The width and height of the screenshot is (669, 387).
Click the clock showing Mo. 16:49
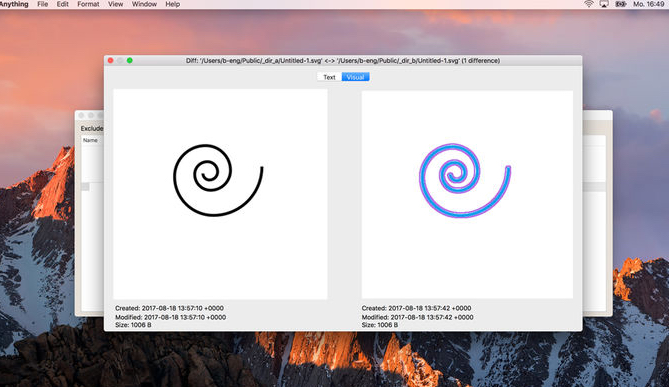649,4
